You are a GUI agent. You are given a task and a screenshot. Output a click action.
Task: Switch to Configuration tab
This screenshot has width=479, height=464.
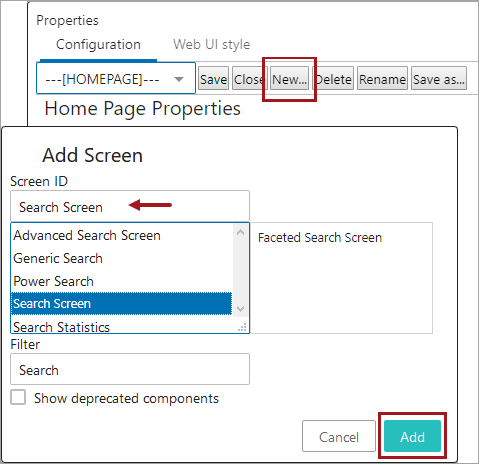pos(98,44)
